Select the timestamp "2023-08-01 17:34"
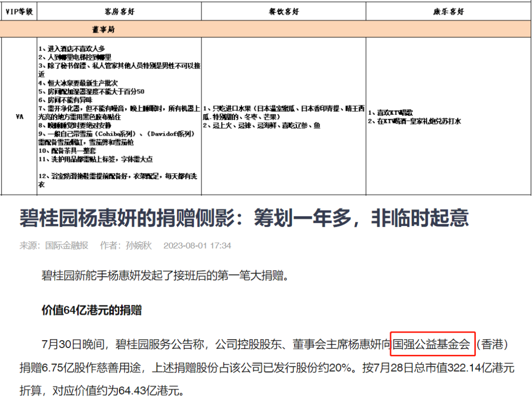The width and height of the screenshot is (532, 410). (197, 246)
